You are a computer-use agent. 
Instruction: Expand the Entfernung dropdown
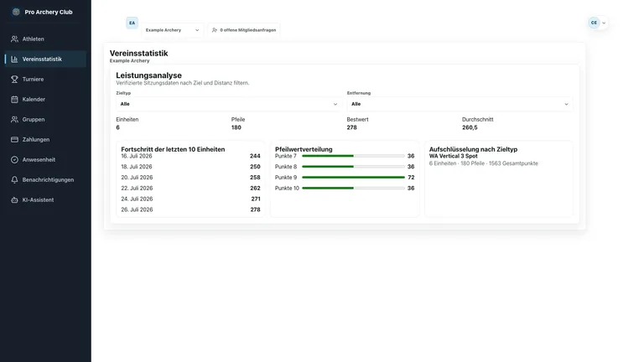pos(460,104)
